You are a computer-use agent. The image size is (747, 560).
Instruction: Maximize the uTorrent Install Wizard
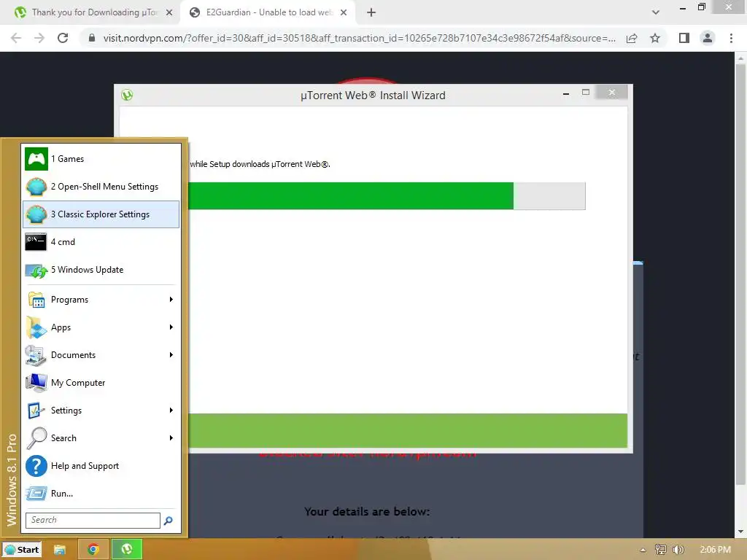(x=586, y=93)
